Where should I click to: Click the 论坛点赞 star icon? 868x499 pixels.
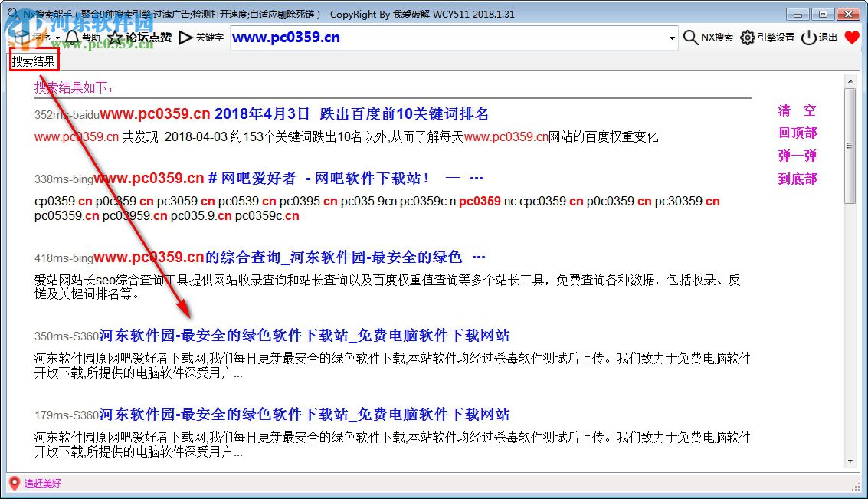pyautogui.click(x=113, y=37)
